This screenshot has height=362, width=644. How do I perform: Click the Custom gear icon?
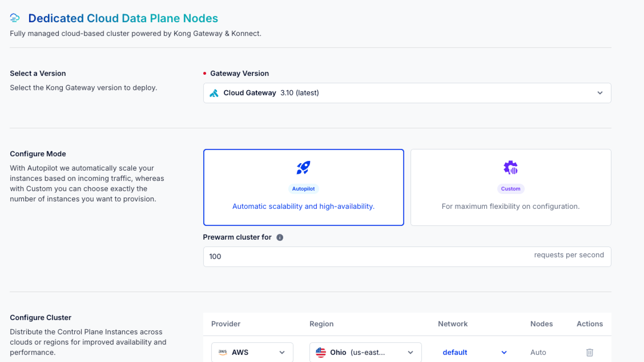(x=510, y=167)
